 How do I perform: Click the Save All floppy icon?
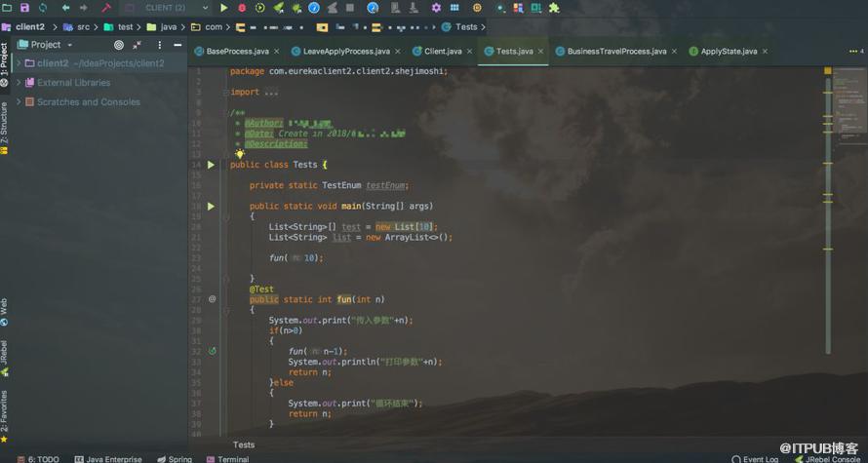click(25, 8)
